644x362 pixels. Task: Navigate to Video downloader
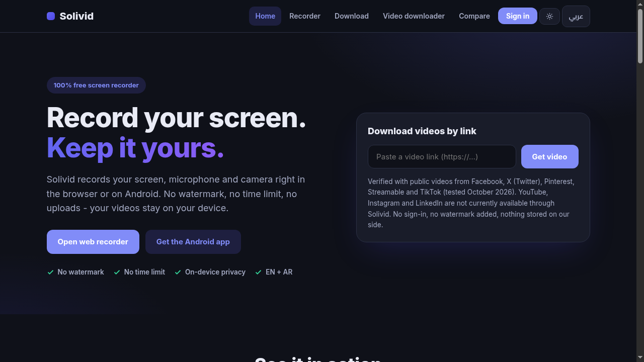coord(414,16)
